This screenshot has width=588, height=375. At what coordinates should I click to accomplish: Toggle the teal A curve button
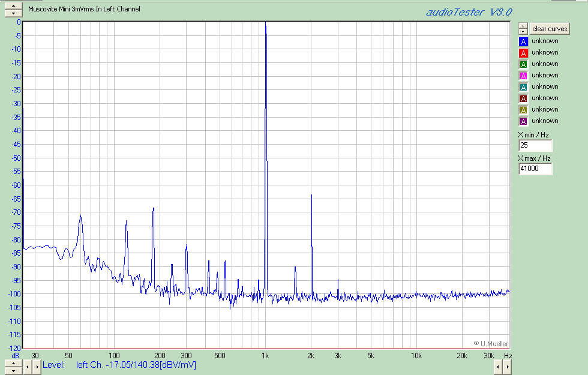523,87
